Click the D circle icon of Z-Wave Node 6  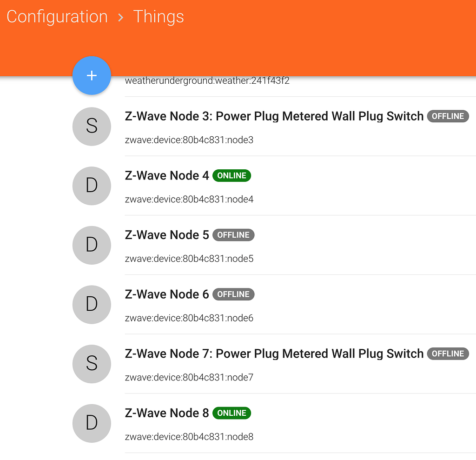92,305
